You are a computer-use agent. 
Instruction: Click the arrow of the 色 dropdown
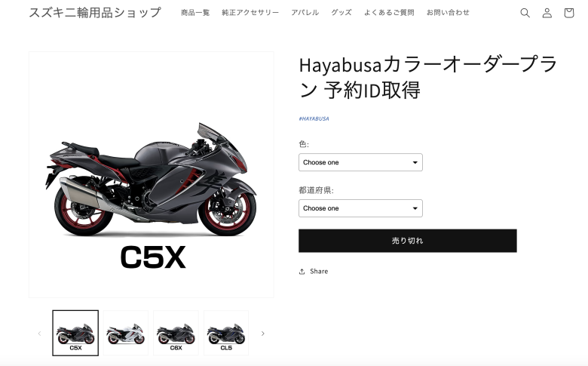click(x=415, y=162)
